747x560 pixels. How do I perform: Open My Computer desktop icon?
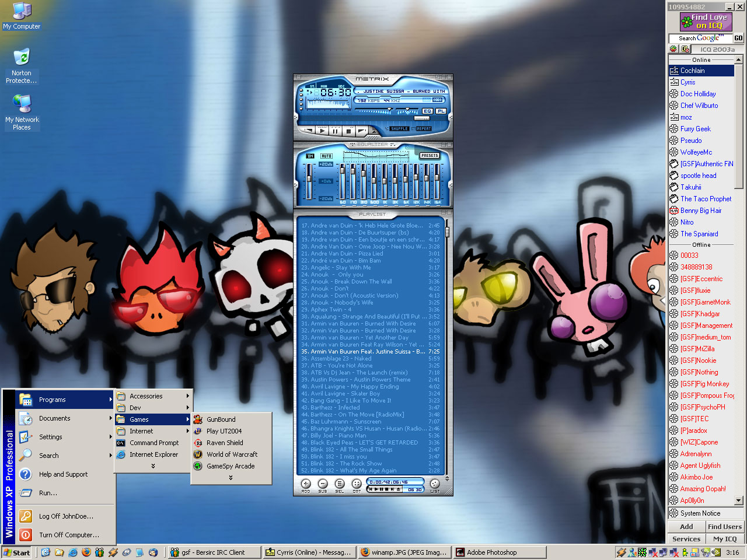(22, 16)
